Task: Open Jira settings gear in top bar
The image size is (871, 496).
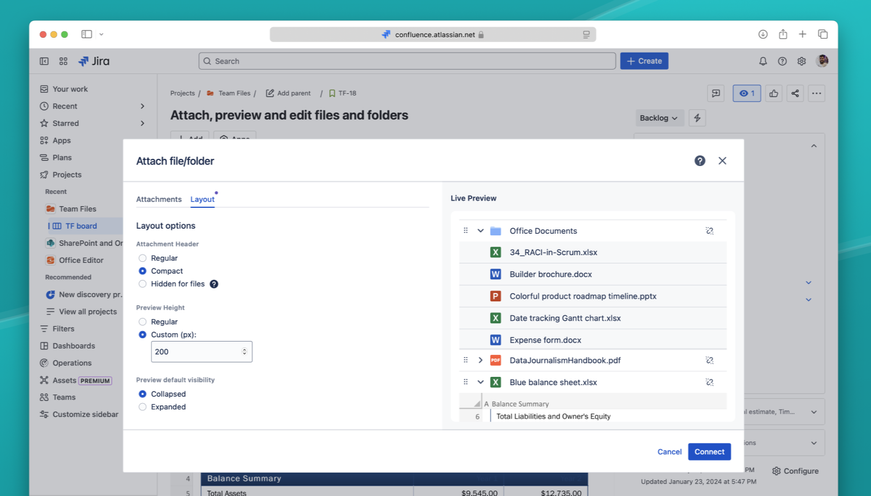Action: [x=801, y=61]
